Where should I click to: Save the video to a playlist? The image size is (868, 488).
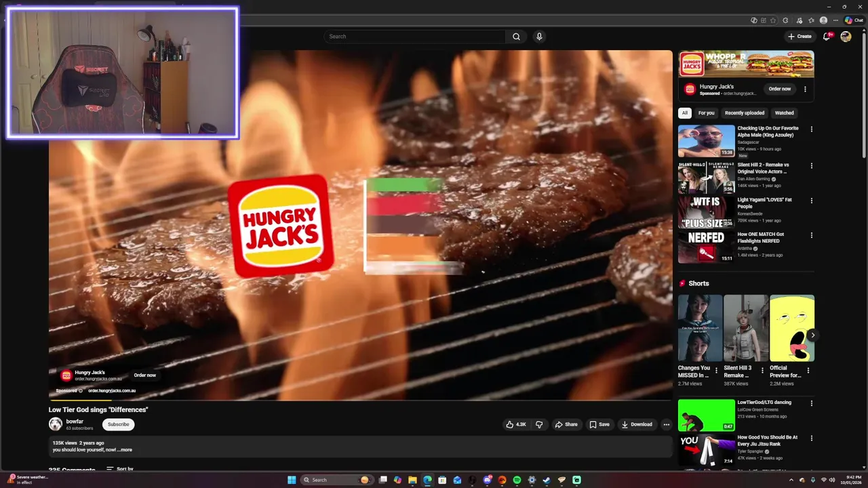(x=599, y=424)
